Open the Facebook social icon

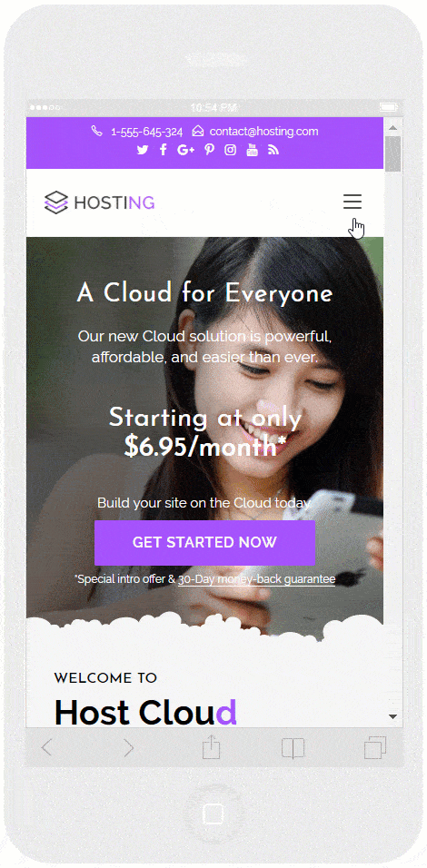[163, 150]
